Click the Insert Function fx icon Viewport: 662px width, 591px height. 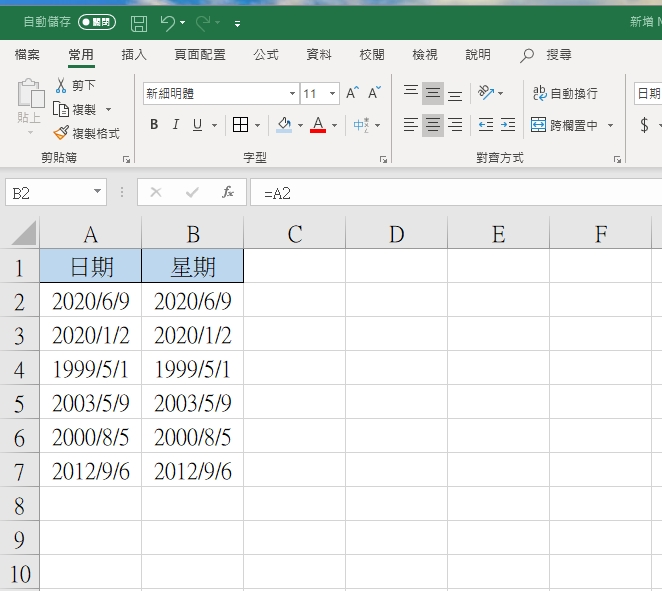(x=227, y=192)
